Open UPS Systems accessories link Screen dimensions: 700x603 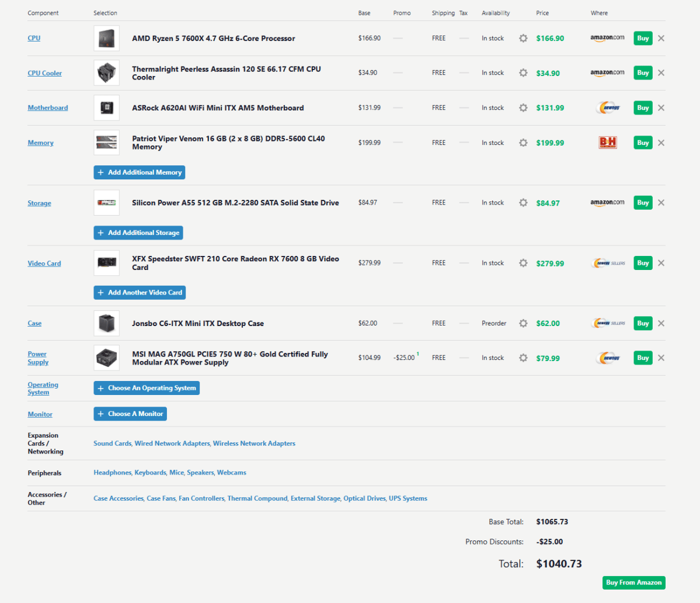408,498
